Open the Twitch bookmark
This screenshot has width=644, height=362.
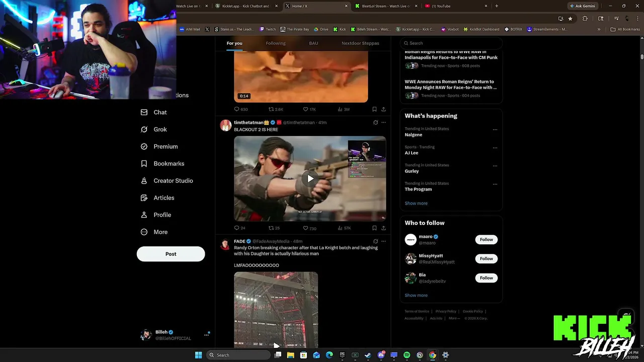(x=268, y=29)
